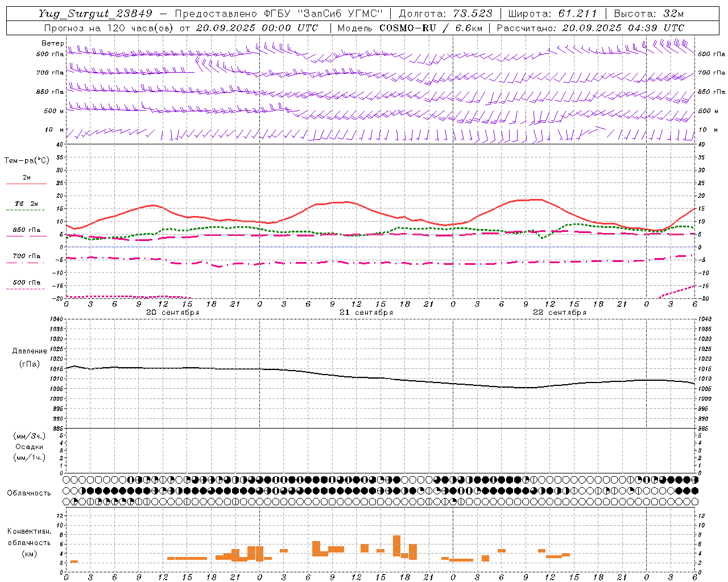The width and height of the screenshot is (728, 582).
Task: Click the Тем-ра(°C) axis title
Action: [x=27, y=161]
